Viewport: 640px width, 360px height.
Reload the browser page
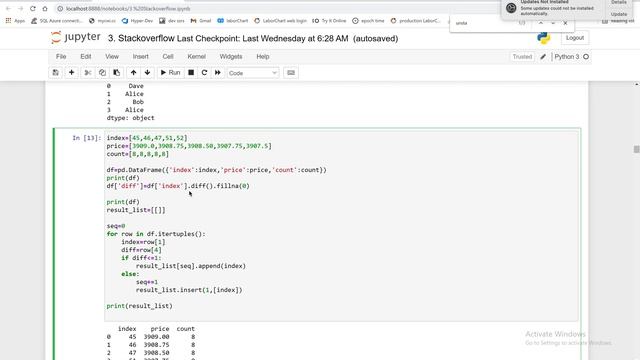pos(33,9)
